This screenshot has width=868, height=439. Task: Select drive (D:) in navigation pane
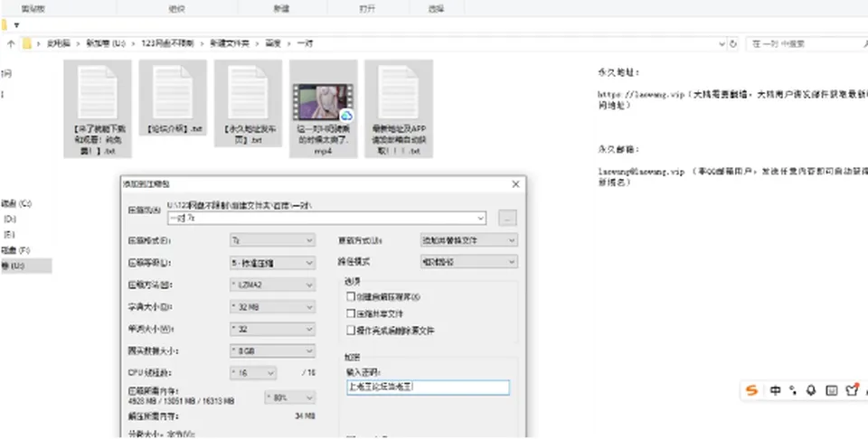(x=10, y=219)
